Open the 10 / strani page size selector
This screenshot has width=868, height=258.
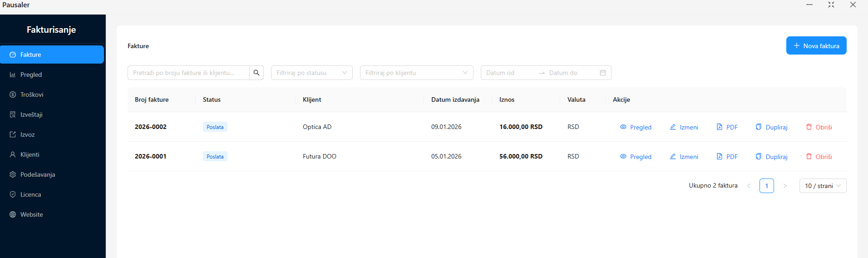tap(823, 186)
